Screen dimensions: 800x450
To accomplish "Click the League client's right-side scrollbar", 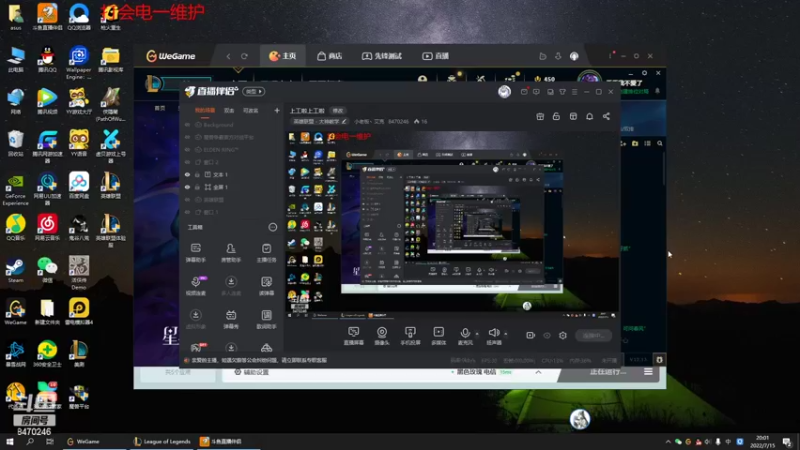I will tap(664, 169).
